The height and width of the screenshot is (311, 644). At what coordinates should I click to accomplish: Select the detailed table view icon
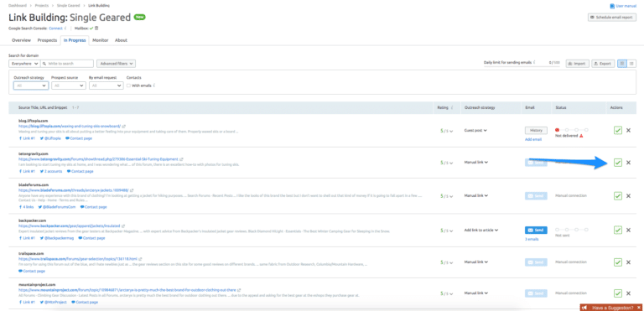click(x=622, y=64)
